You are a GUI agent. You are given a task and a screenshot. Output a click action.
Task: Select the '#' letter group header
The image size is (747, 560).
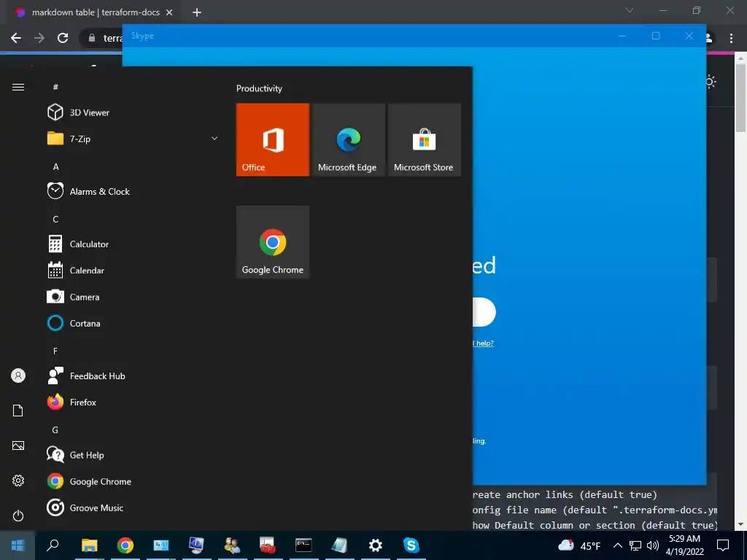point(55,87)
